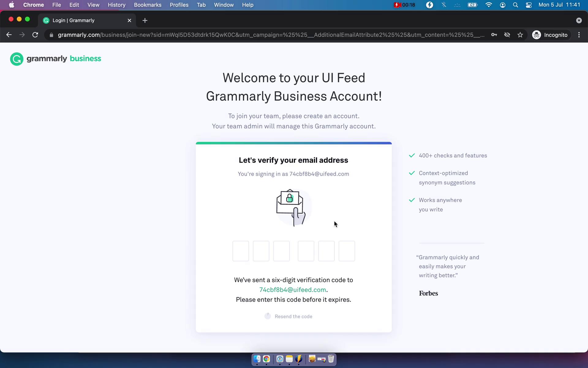Screen dimensions: 588x368
Task: Go back to the previous page
Action: [x=9, y=35]
